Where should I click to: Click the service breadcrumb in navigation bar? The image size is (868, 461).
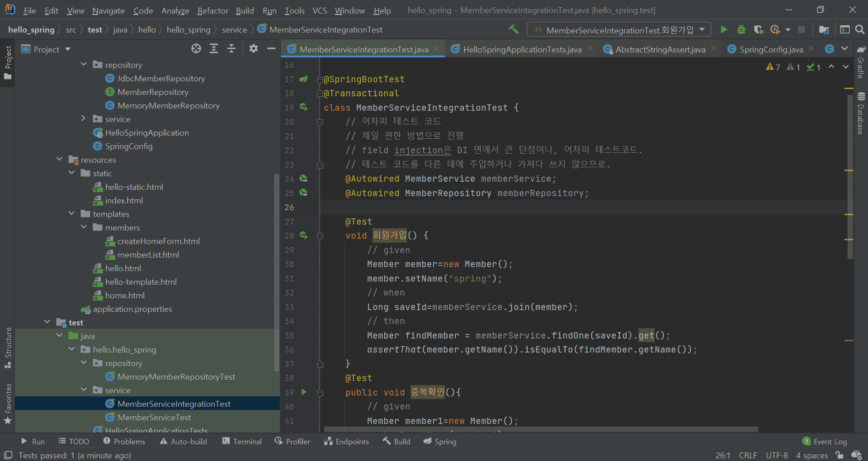coord(234,30)
